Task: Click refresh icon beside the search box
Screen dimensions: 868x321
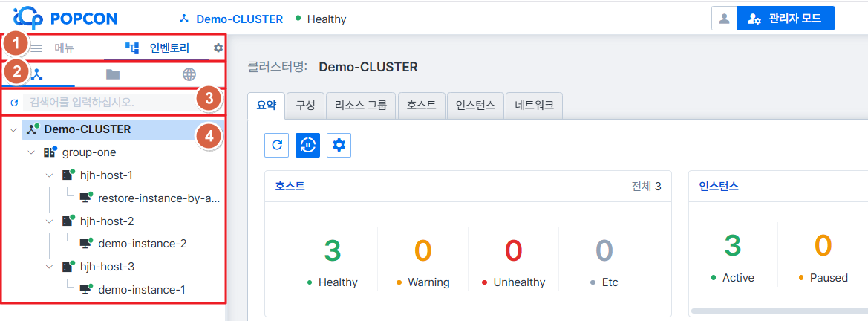Action: click(x=14, y=102)
